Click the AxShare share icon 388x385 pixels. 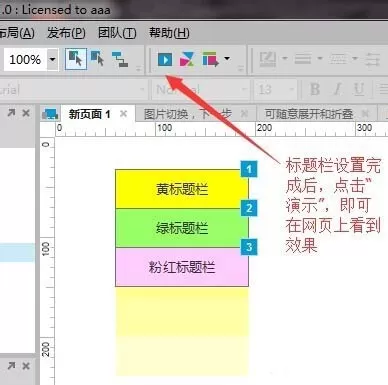[x=187, y=59]
